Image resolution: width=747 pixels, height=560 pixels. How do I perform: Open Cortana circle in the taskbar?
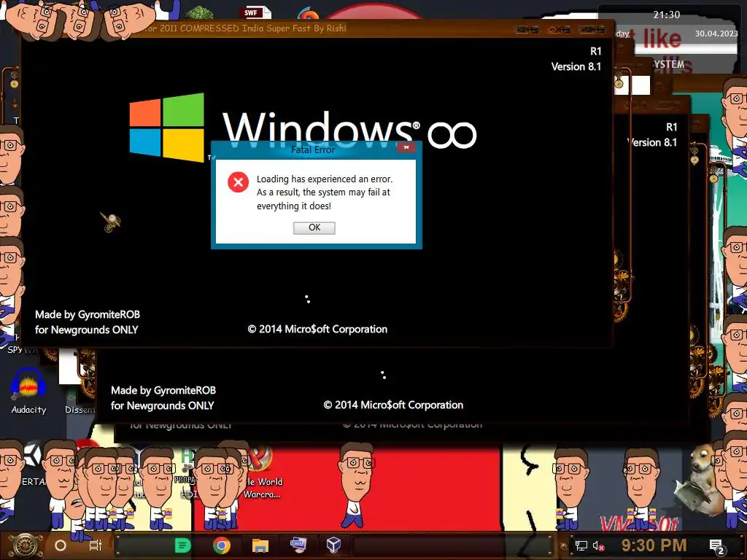click(61, 545)
